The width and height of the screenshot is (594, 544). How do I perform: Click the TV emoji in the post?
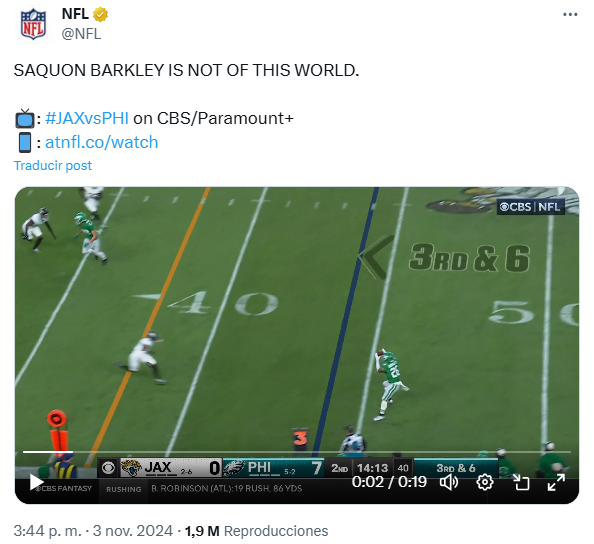(x=25, y=119)
